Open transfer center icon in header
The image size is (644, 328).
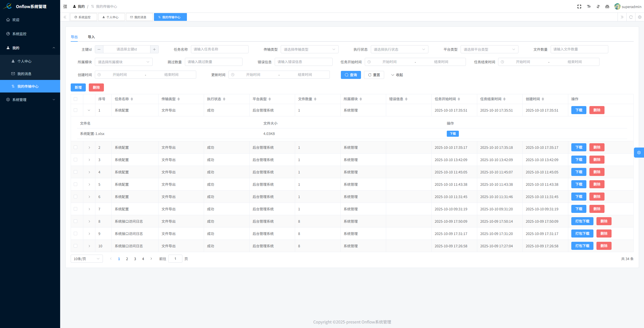598,7
